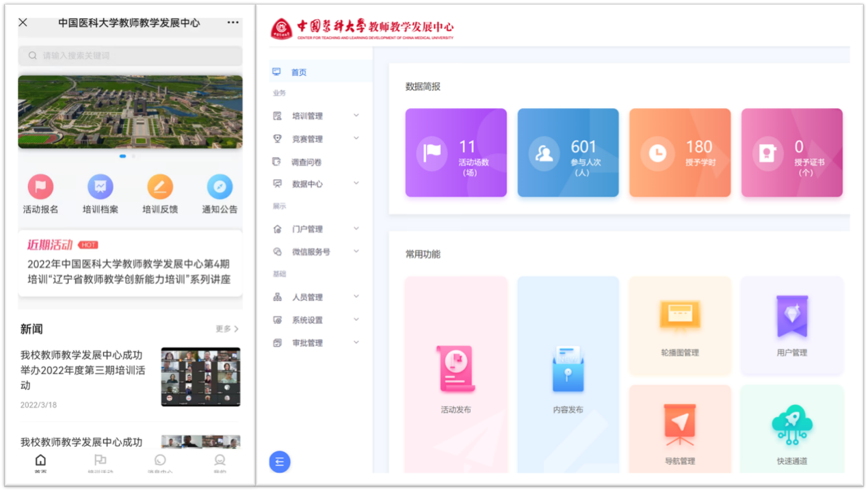Image resolution: width=868 pixels, height=491 pixels.
Task: Open the 近期活动 training announcement
Action: pos(129,271)
